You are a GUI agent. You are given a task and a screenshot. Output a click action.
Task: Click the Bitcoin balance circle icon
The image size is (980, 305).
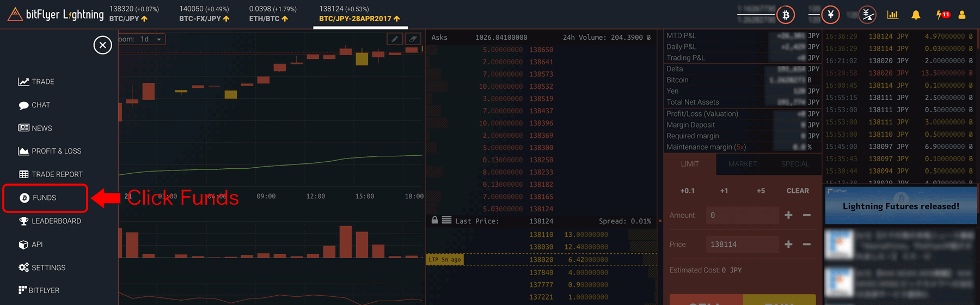click(x=786, y=15)
